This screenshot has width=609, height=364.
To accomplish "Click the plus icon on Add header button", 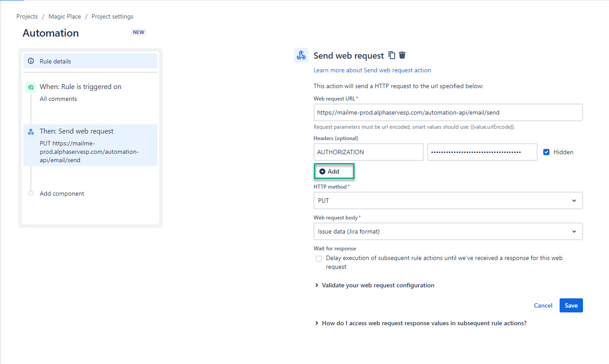I will pyautogui.click(x=322, y=171).
